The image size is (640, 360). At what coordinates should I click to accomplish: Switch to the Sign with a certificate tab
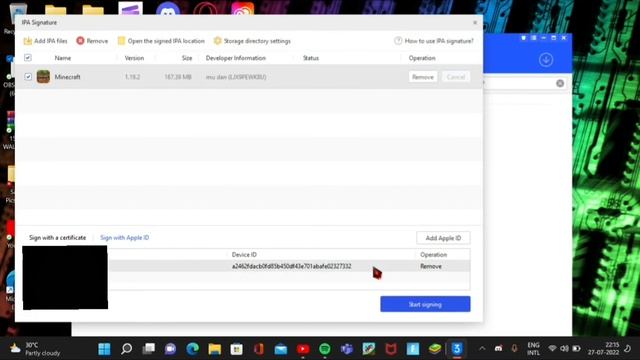pos(58,238)
